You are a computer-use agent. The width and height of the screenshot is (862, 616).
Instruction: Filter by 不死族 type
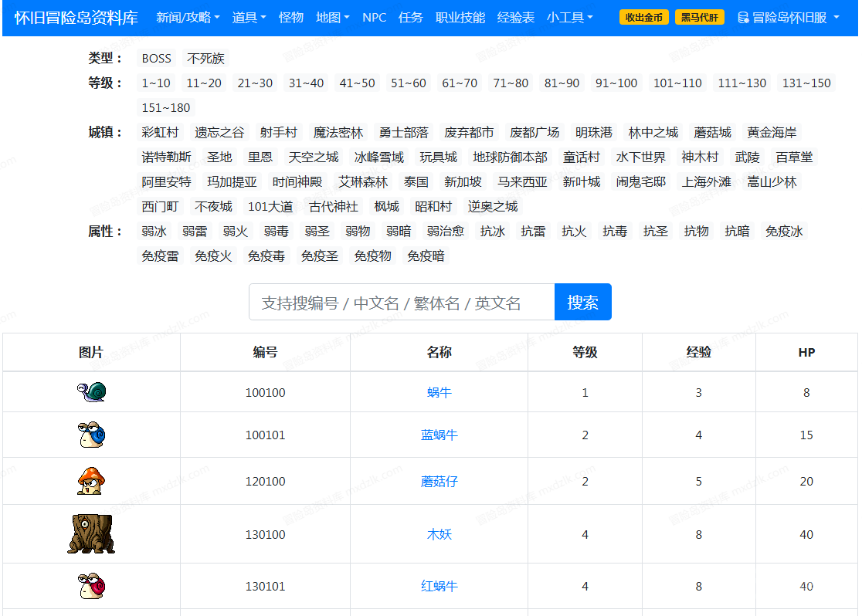coord(205,58)
